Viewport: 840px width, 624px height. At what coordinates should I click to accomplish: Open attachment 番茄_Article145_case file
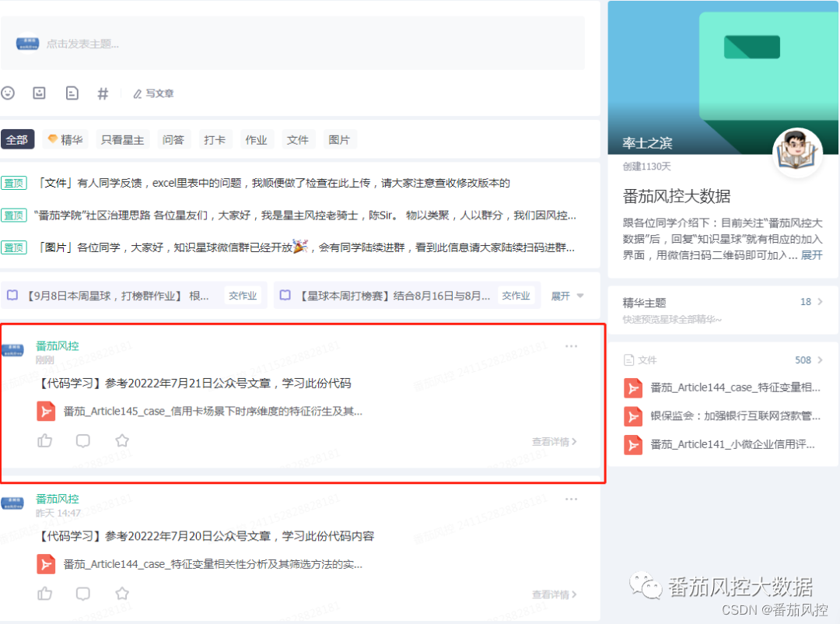coord(212,411)
